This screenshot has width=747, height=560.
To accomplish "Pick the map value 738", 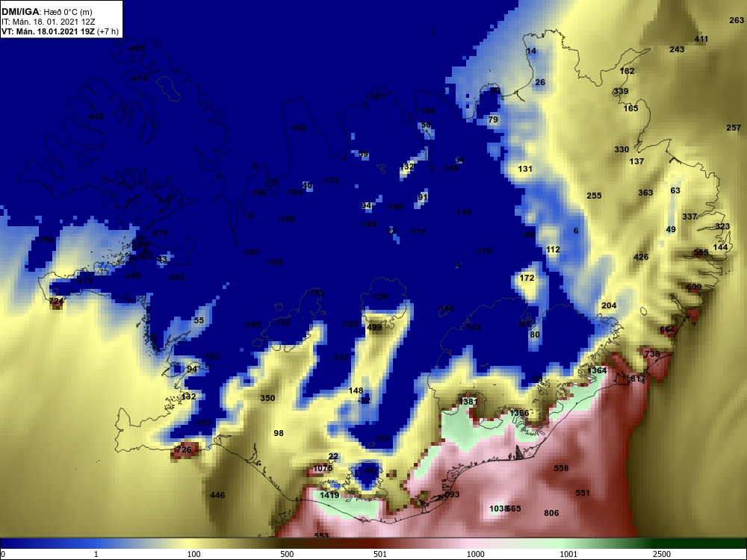I will point(652,354).
